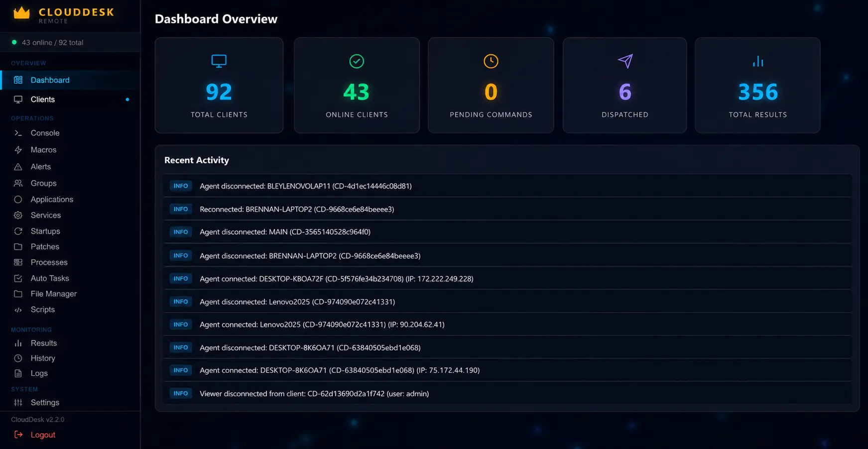Viewport: 868px width, 449px height.
Task: Click the File Manager folder icon
Action: pyautogui.click(x=18, y=294)
